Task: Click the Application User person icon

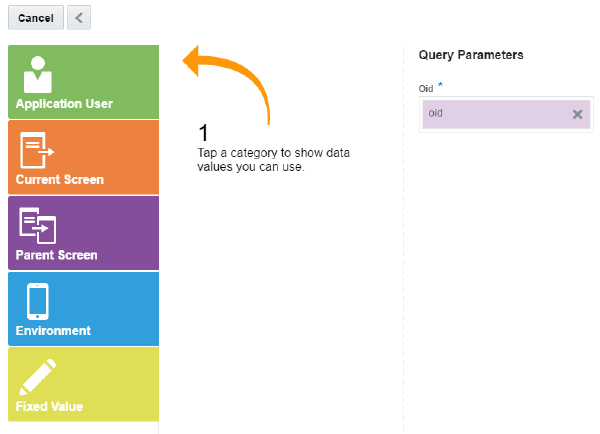Action: (38, 74)
